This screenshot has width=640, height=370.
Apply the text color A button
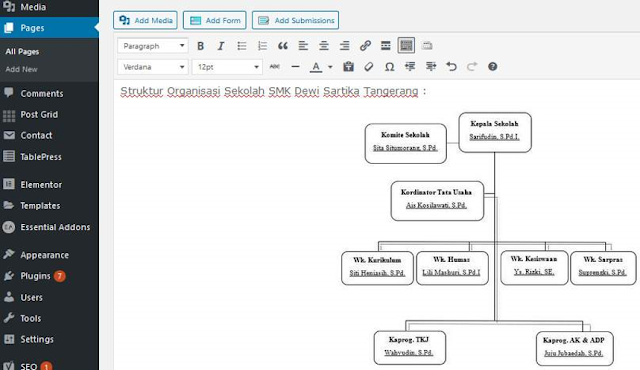pos(316,67)
